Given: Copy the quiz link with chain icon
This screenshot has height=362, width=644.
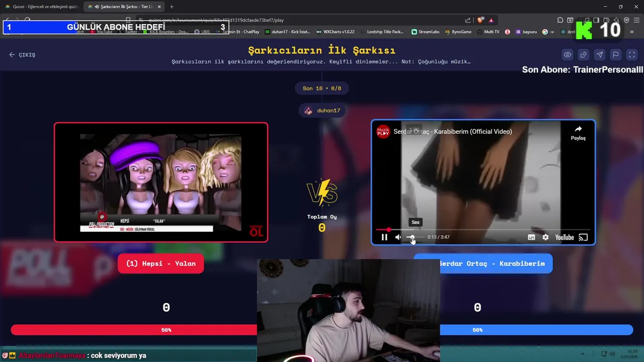Looking at the screenshot, I should (x=584, y=55).
